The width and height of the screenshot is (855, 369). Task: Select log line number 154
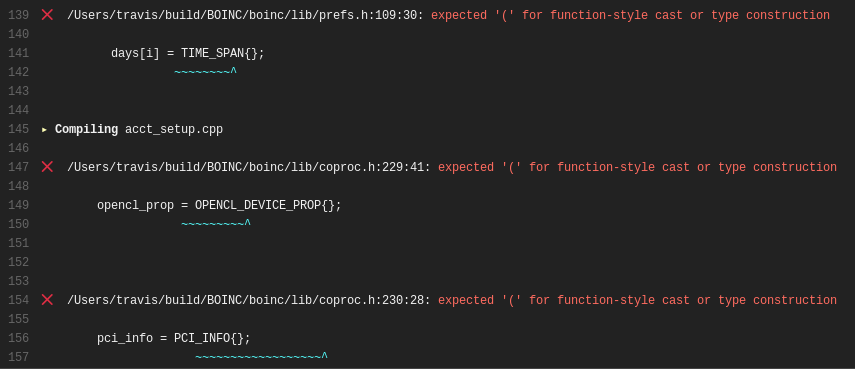(19, 300)
